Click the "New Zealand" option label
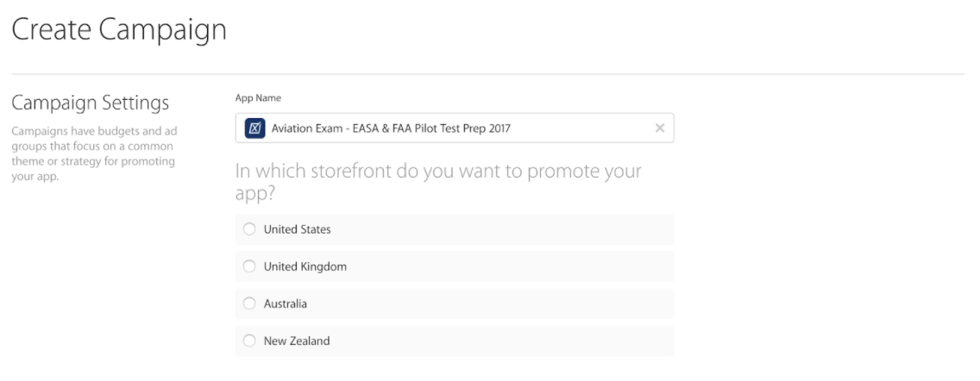 tap(297, 341)
